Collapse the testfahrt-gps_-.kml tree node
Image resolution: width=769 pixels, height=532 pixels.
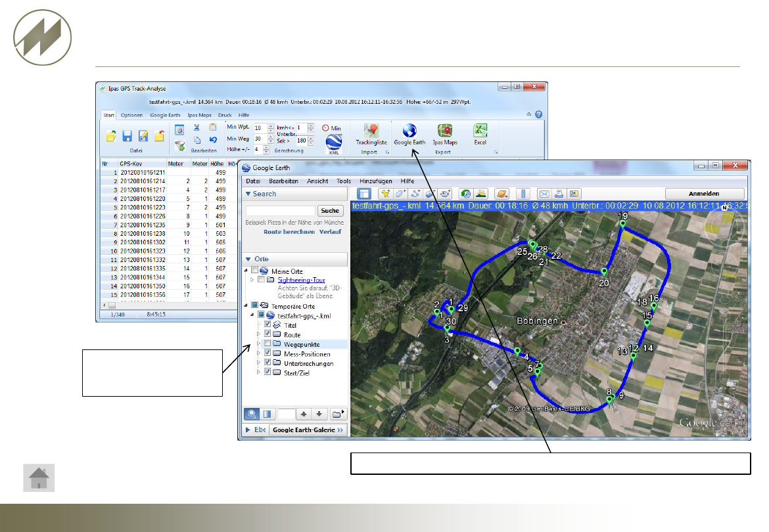pyautogui.click(x=252, y=315)
